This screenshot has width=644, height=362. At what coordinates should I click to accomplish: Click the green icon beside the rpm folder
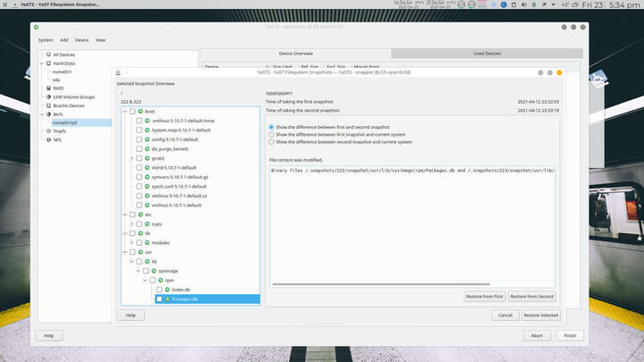click(x=161, y=280)
